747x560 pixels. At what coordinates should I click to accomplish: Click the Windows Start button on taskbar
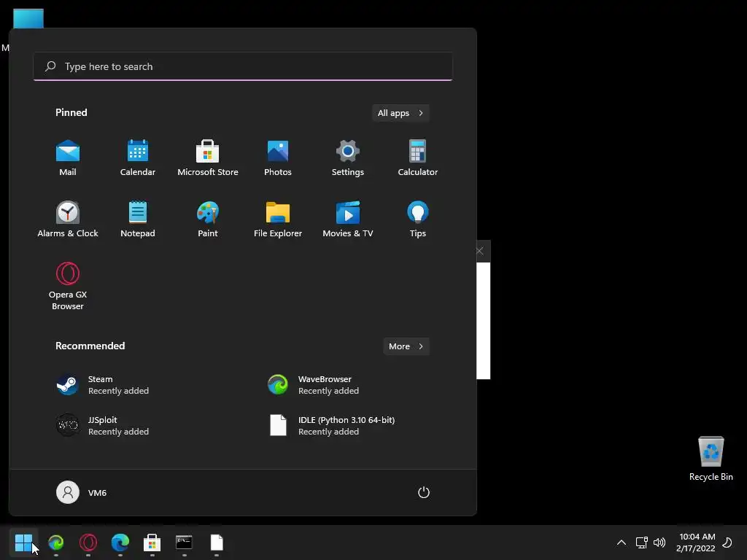23,542
